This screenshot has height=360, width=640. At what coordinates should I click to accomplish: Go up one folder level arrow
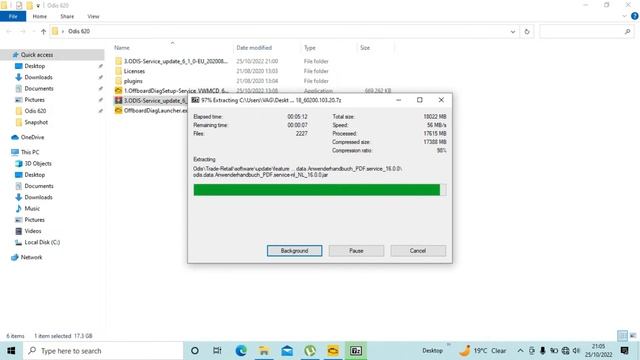click(43, 31)
